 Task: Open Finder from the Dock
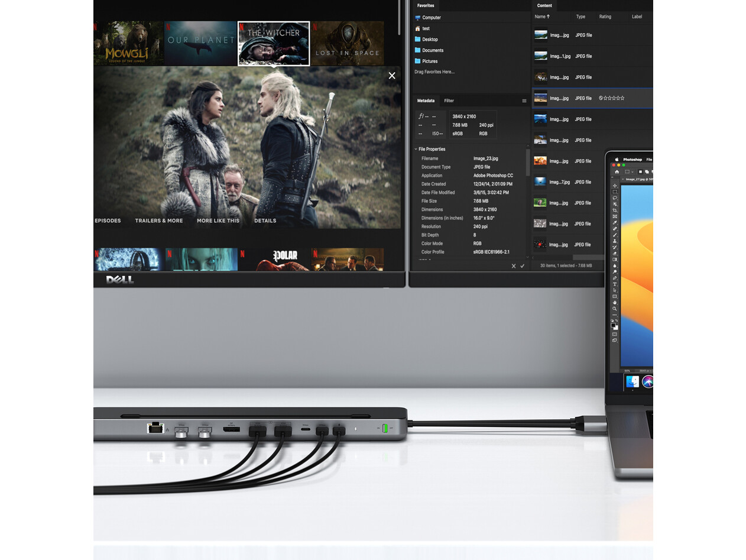pos(632,381)
